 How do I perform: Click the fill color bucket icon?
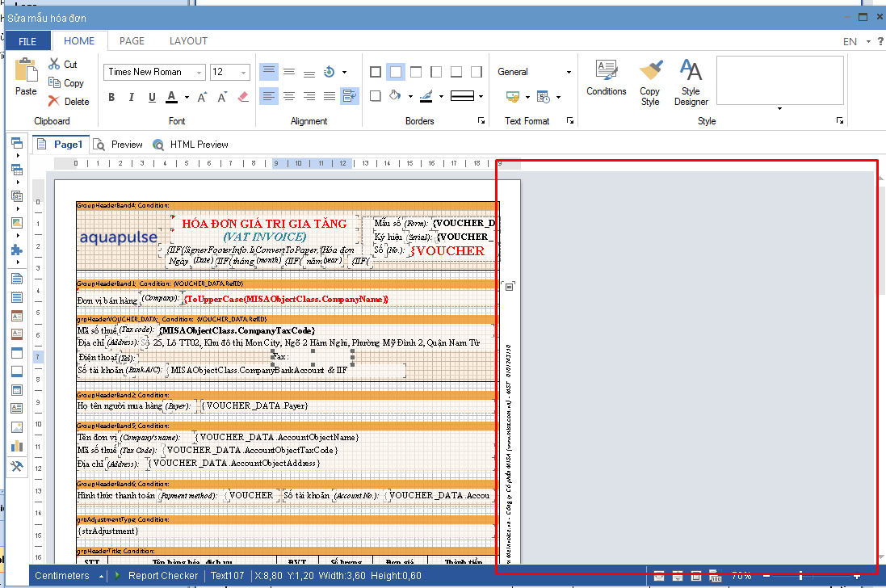395,97
